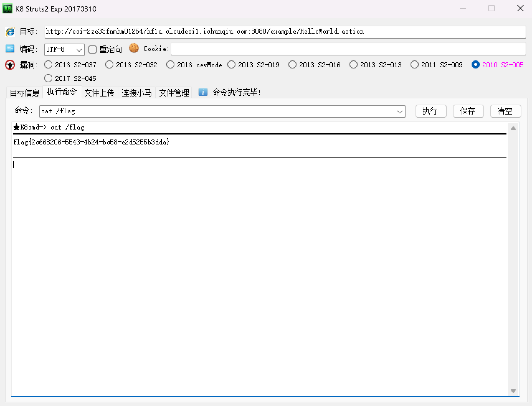The image size is (532, 406).
Task: Switch to the 文件管理 tab
Action: pyautogui.click(x=174, y=92)
